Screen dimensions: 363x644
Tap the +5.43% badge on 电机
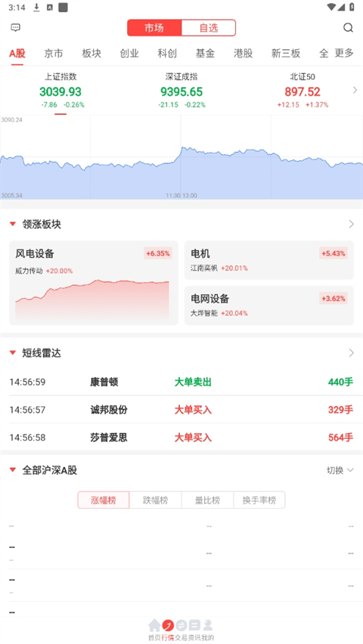coord(334,253)
